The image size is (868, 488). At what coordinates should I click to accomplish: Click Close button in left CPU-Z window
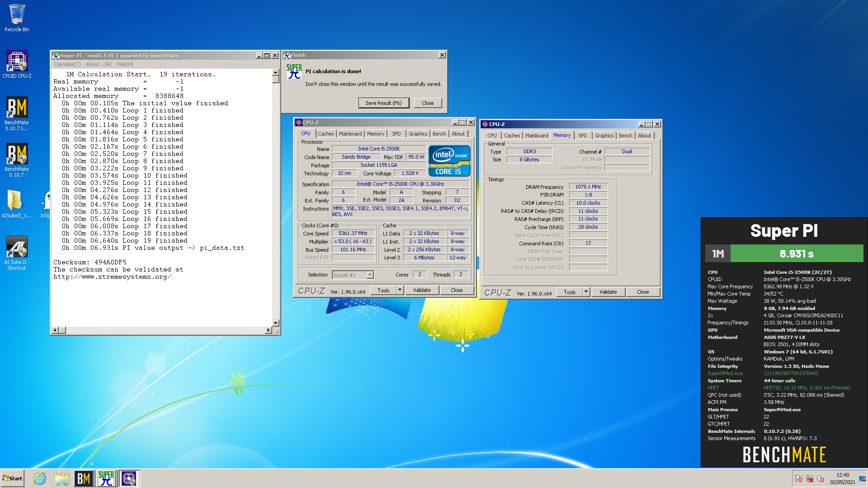pyautogui.click(x=457, y=290)
